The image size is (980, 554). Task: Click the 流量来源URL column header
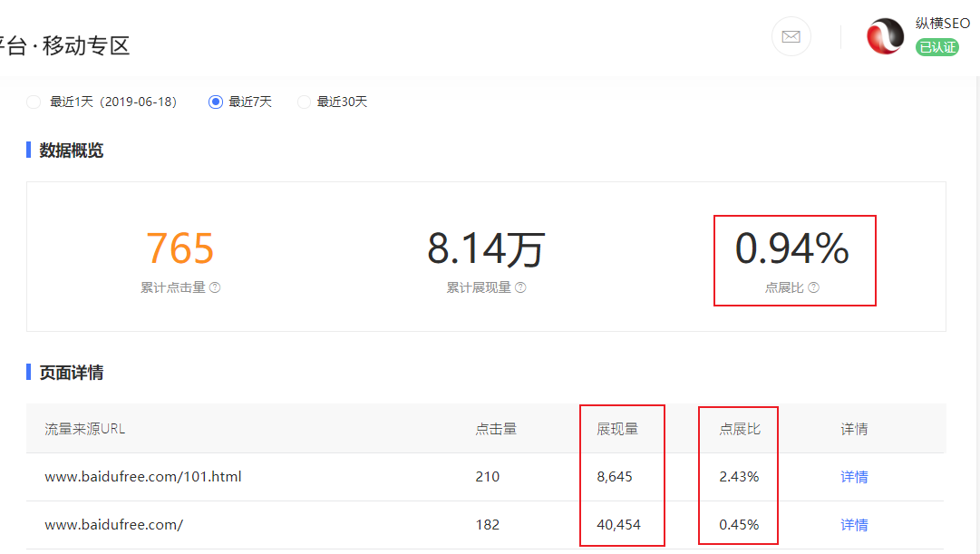point(85,429)
